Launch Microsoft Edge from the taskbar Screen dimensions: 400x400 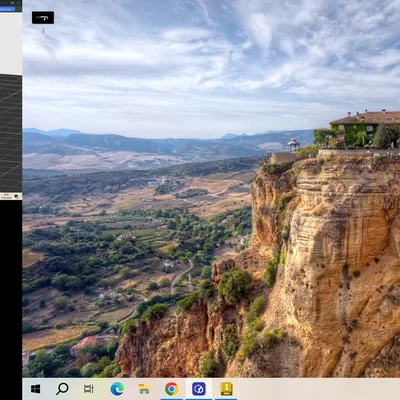coord(117,389)
